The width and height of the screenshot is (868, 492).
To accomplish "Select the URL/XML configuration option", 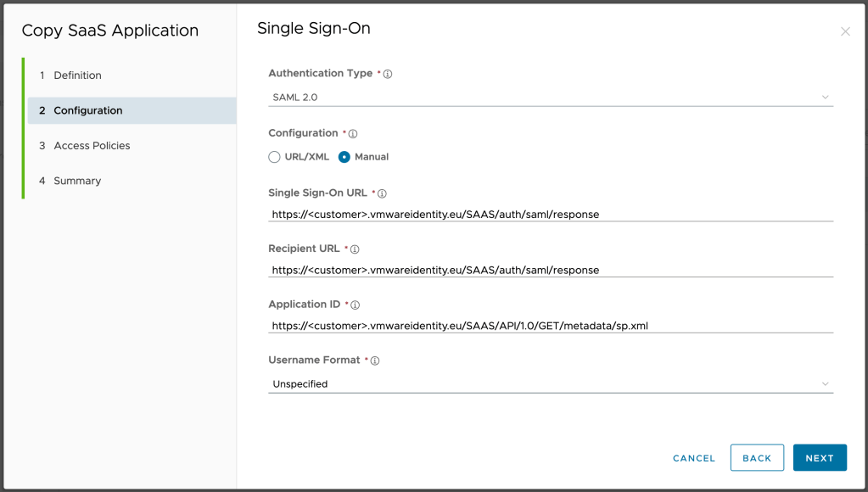I will coord(275,157).
